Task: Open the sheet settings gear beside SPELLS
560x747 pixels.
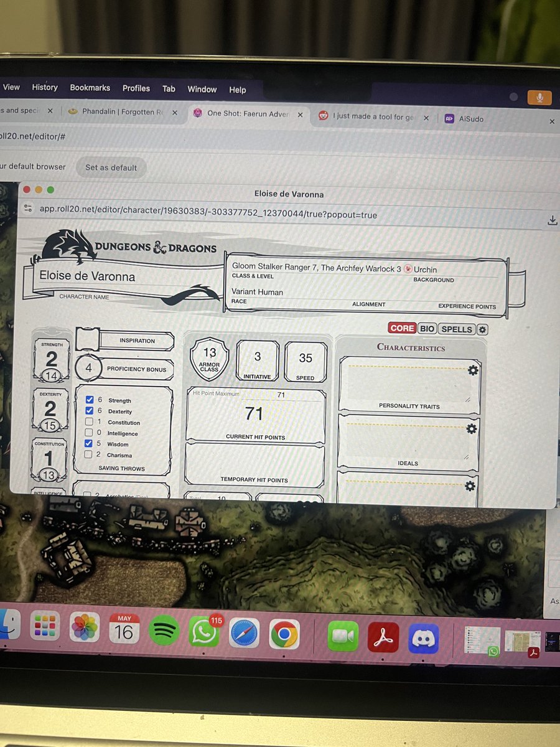Action: 483,330
